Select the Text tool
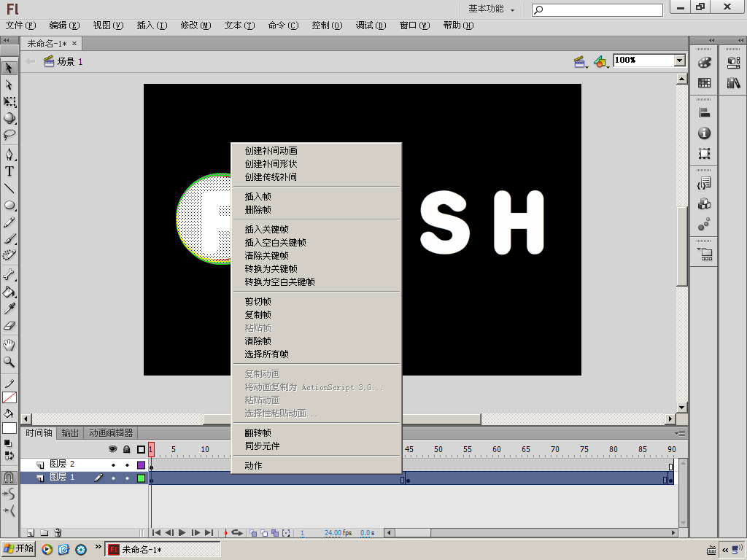 9,171
